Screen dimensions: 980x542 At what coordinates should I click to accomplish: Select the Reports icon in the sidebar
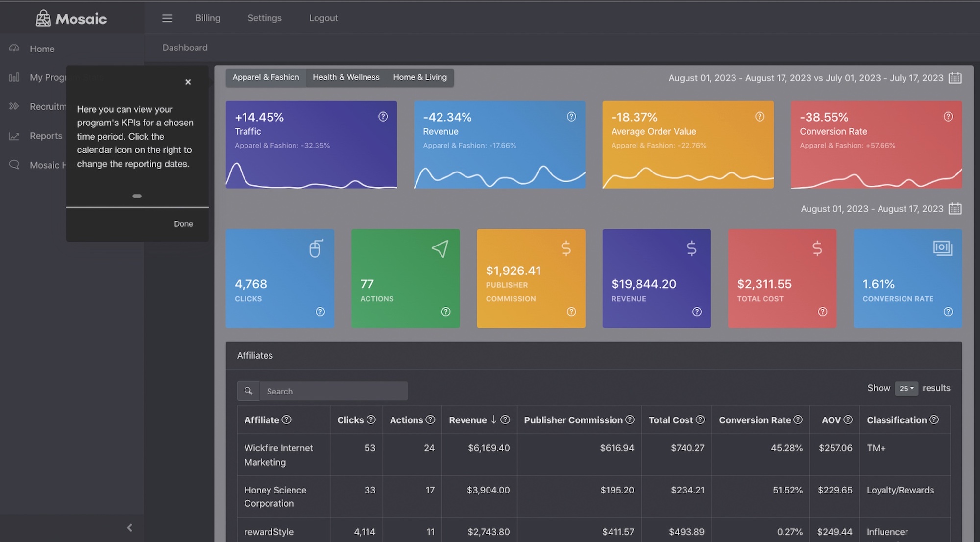[x=14, y=136]
